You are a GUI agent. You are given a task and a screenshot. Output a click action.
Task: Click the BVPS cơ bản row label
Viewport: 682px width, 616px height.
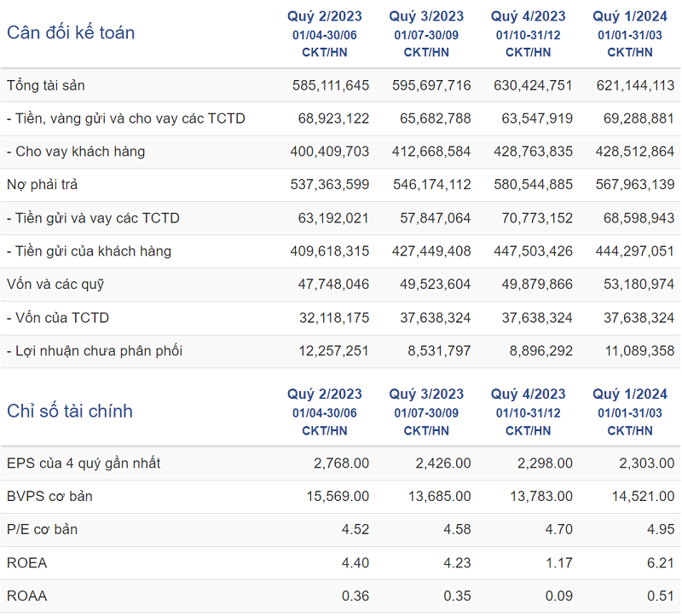pos(49,497)
